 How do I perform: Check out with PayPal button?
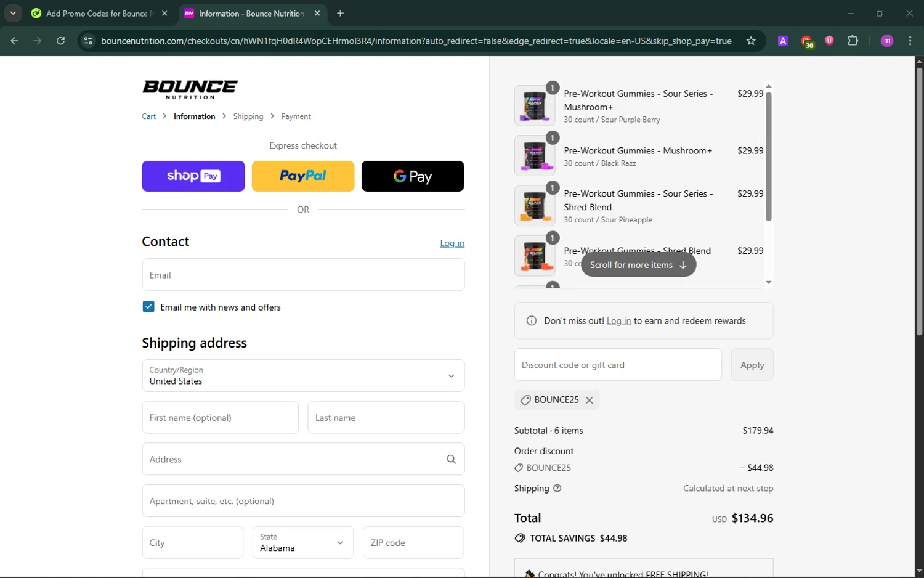[303, 176]
